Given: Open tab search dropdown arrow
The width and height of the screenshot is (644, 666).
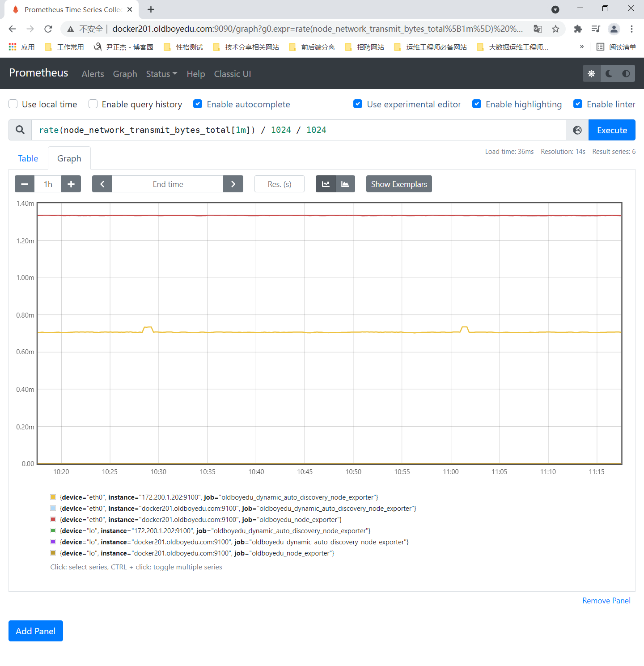Looking at the screenshot, I should [555, 9].
